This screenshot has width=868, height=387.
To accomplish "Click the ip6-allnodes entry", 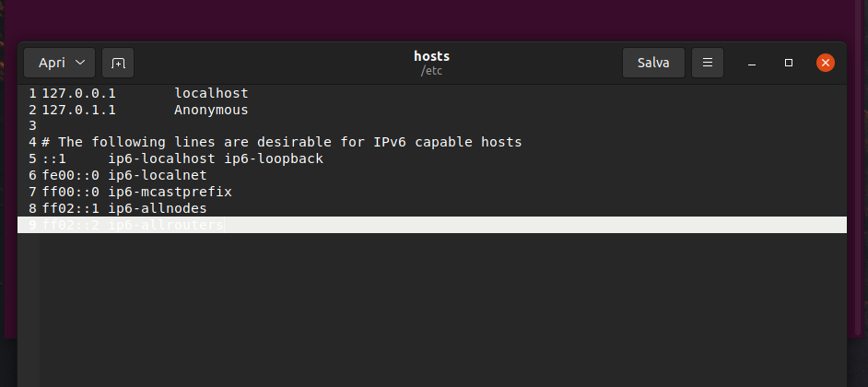I will [x=158, y=208].
